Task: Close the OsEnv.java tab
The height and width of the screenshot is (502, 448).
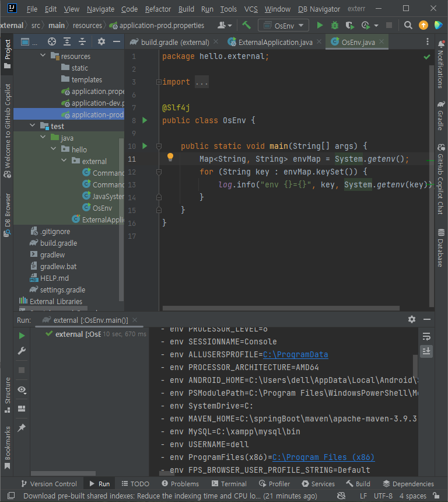Action: coord(381,41)
